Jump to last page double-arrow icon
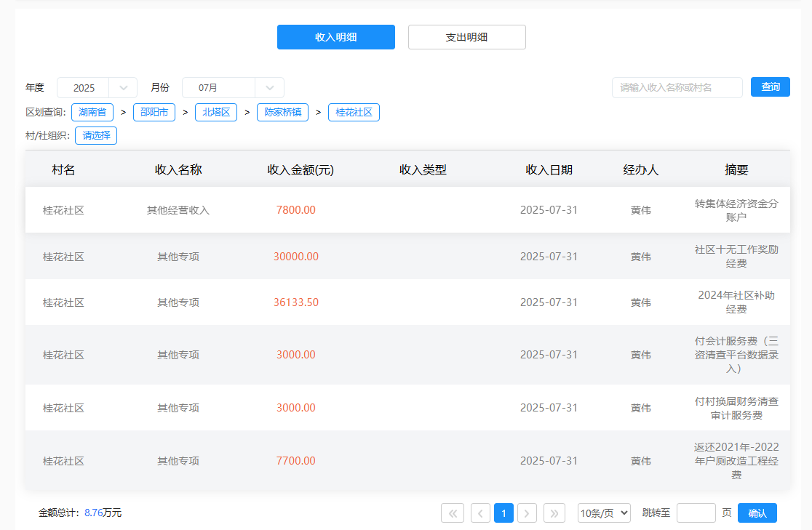812x530 pixels. 554,513
